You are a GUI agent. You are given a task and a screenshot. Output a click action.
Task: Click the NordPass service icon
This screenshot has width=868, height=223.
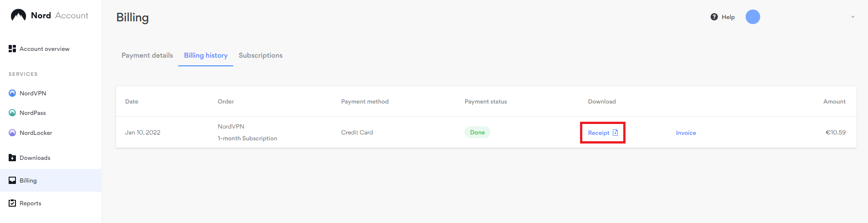point(12,113)
